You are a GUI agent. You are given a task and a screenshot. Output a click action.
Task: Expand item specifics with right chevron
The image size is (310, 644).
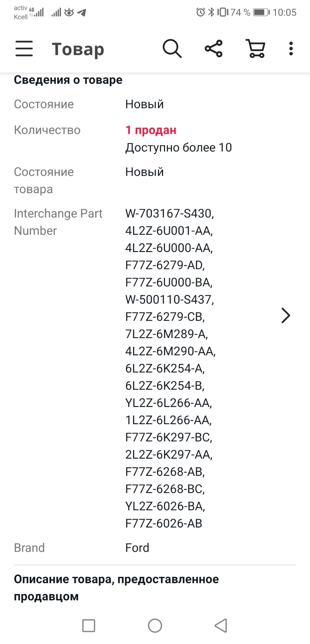[285, 315]
